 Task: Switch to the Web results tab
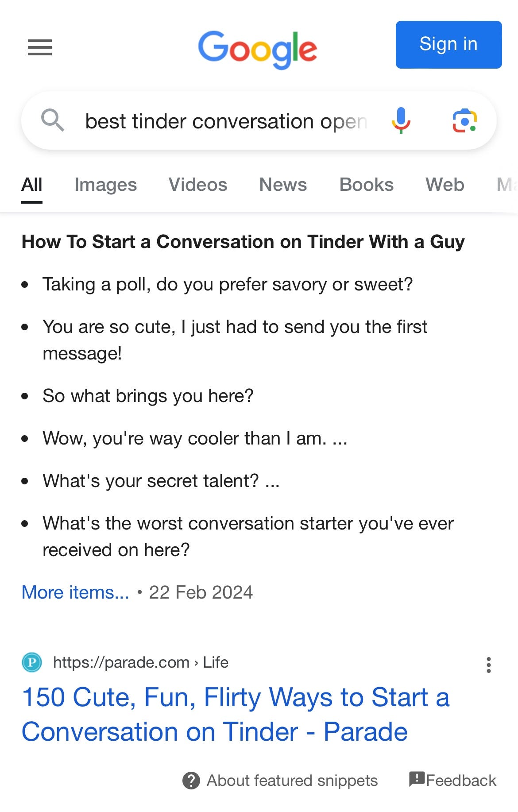point(444,185)
